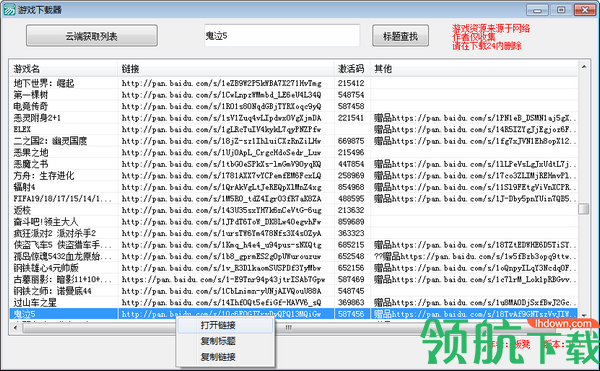Click activation code 389863

click(x=351, y=303)
